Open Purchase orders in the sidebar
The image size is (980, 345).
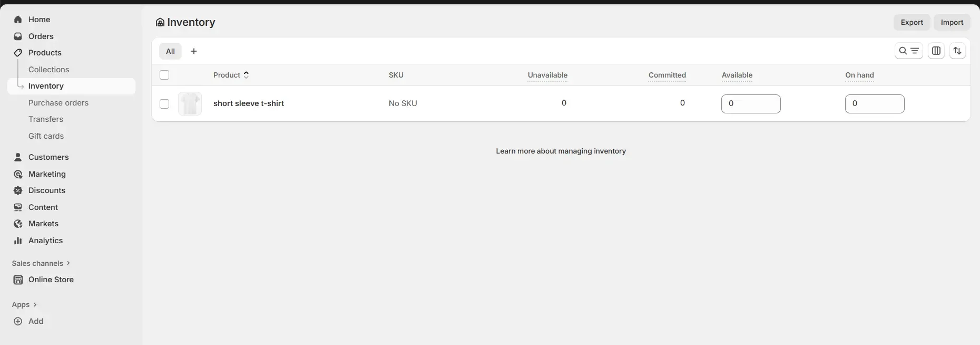tap(58, 103)
